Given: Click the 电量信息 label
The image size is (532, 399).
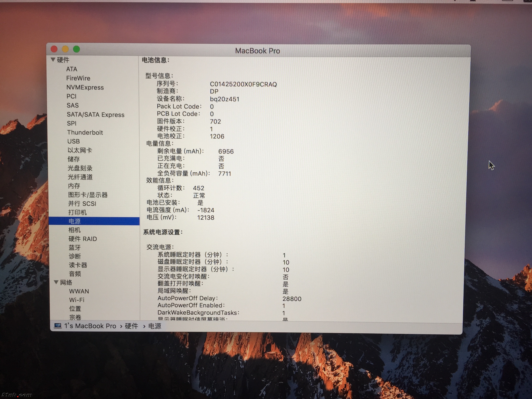Looking at the screenshot, I should tap(160, 143).
